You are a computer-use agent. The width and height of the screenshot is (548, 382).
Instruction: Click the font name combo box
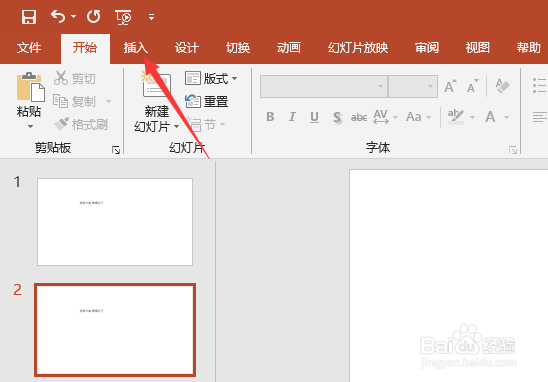(324, 86)
